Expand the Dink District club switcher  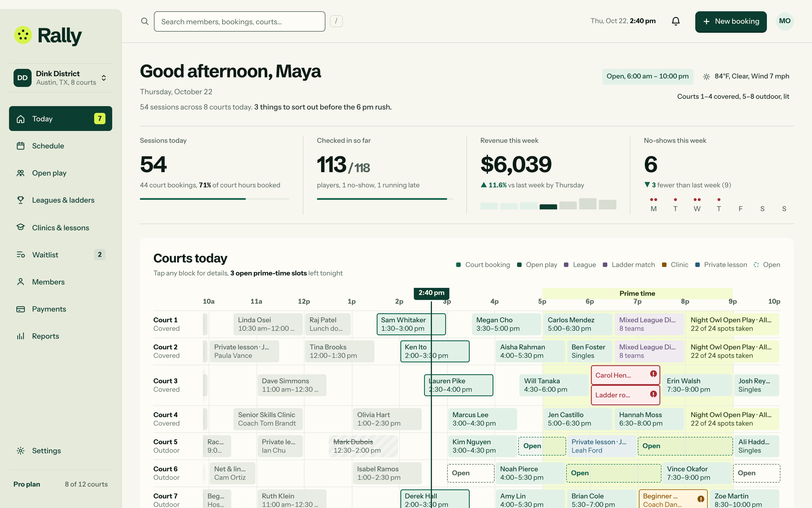(61, 78)
